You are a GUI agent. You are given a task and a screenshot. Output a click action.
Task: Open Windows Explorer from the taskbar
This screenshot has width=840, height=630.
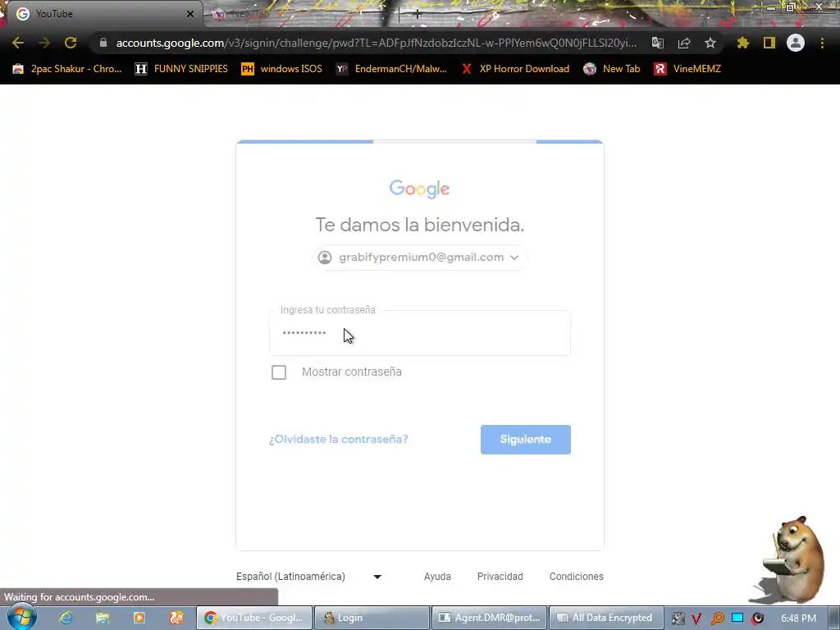[103, 618]
